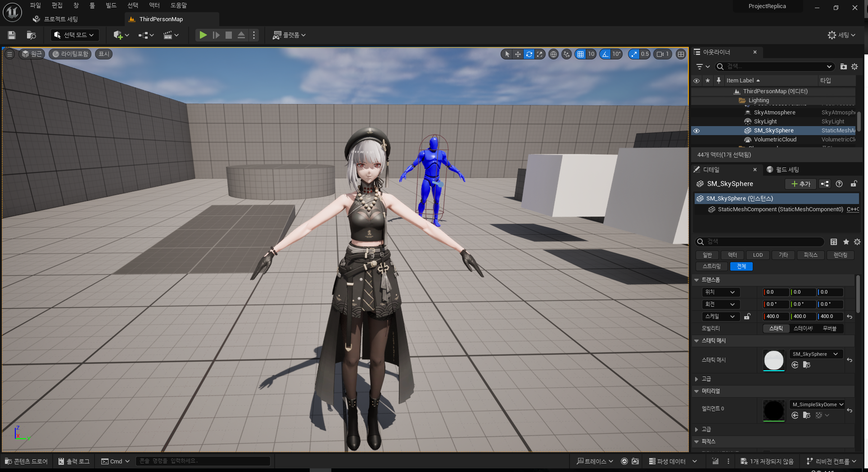The width and height of the screenshot is (868, 472).
Task: Open the 액터 menu
Action: click(154, 5)
